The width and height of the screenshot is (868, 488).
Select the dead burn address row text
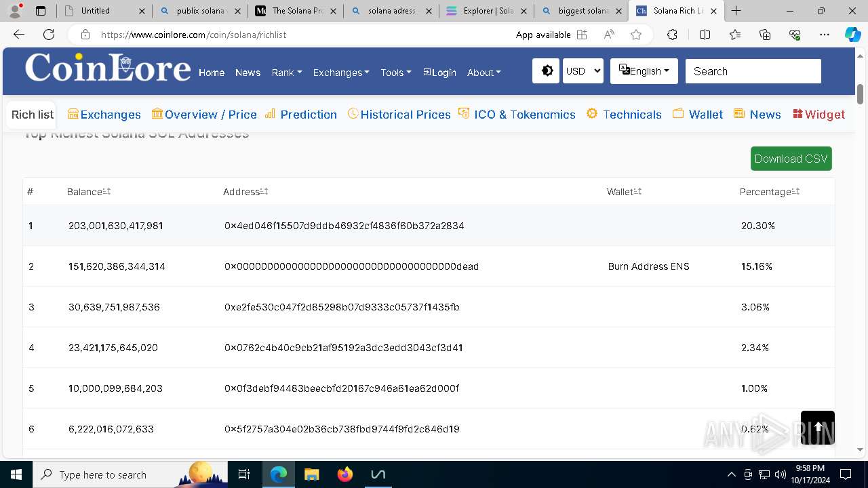click(351, 266)
